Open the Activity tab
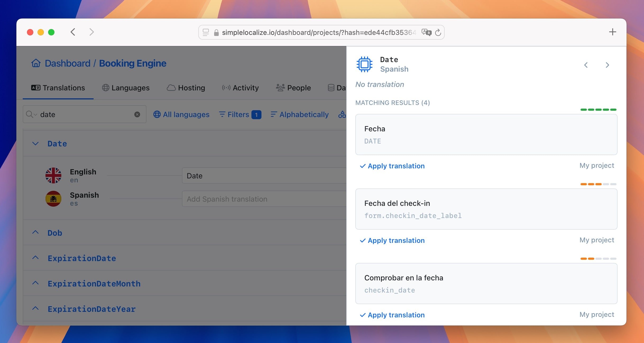The image size is (644, 343). (240, 88)
